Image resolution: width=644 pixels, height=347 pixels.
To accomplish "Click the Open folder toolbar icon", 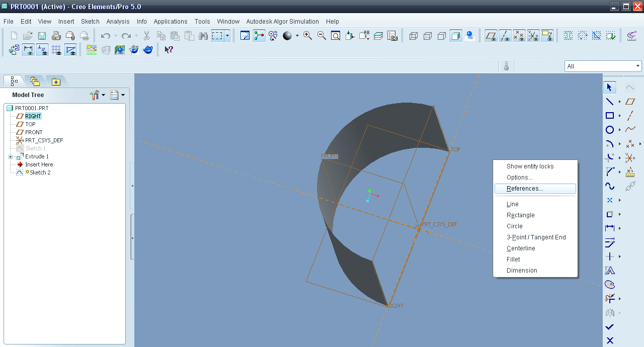I will [28, 36].
